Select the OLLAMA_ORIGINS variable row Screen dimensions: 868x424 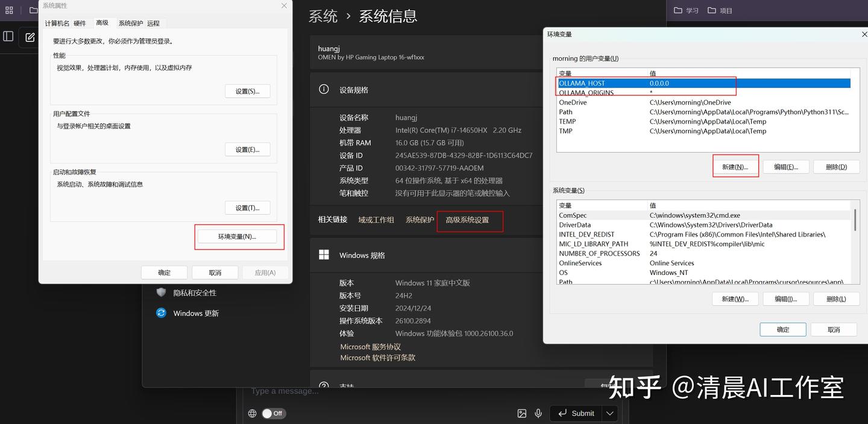pyautogui.click(x=704, y=93)
